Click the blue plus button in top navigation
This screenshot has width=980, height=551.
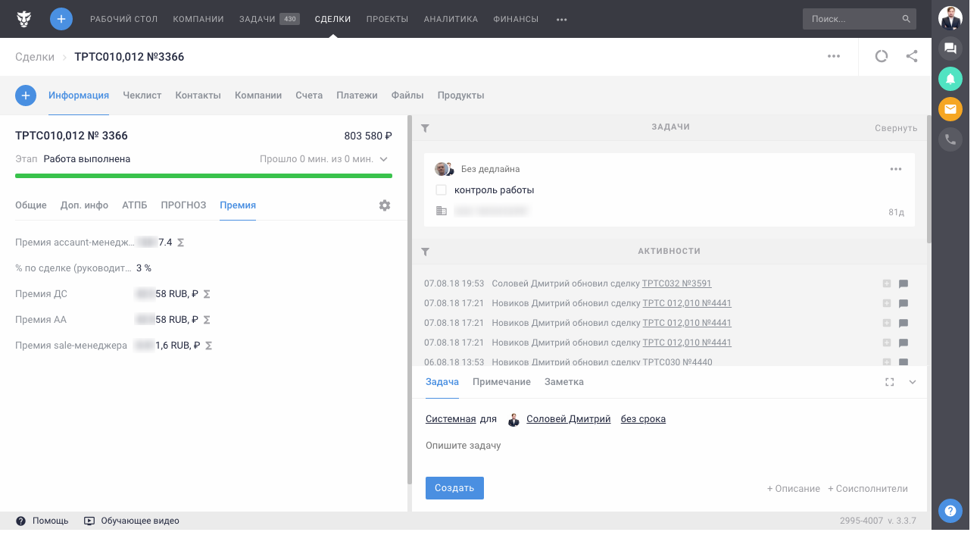[61, 19]
